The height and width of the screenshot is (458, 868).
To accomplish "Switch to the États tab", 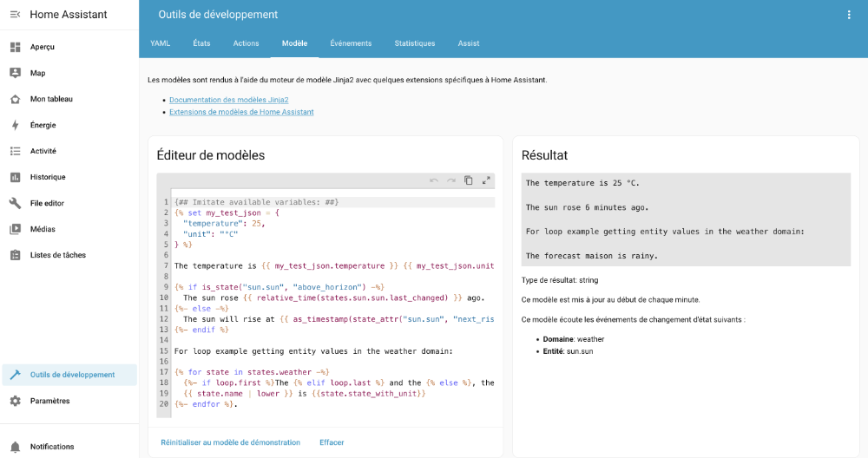I will (201, 43).
